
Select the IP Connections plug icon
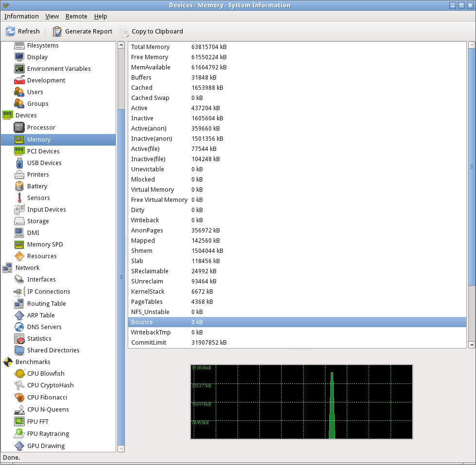(x=19, y=292)
